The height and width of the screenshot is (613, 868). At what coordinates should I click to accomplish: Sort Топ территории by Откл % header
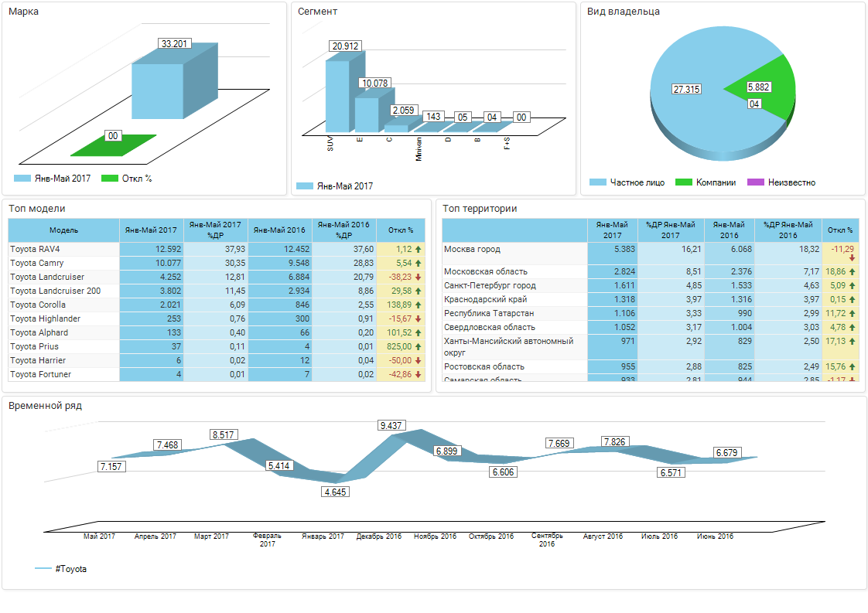[x=839, y=230]
